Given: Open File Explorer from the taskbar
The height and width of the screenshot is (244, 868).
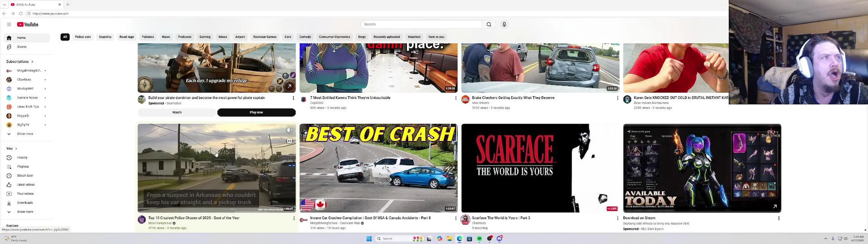Looking at the screenshot, I should tap(449, 239).
